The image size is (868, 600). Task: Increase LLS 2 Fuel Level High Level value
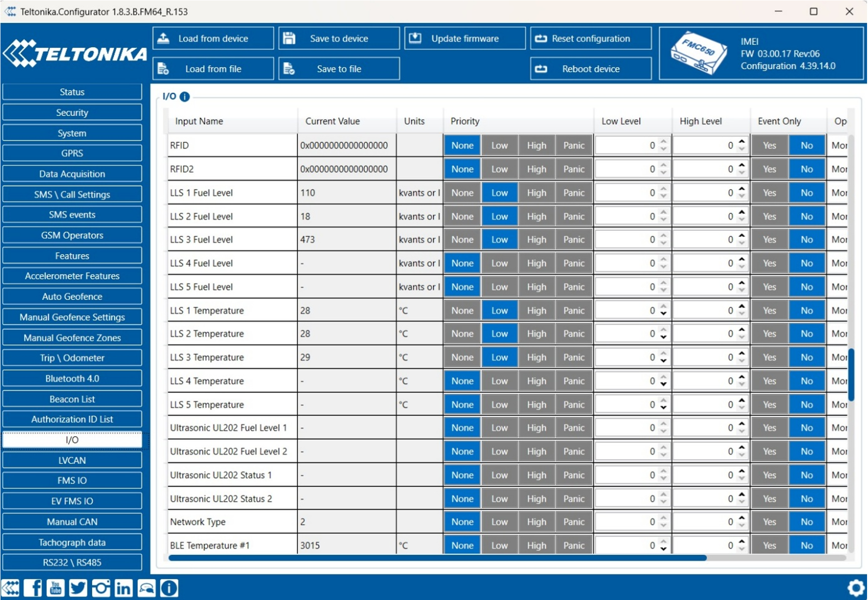[742, 213]
